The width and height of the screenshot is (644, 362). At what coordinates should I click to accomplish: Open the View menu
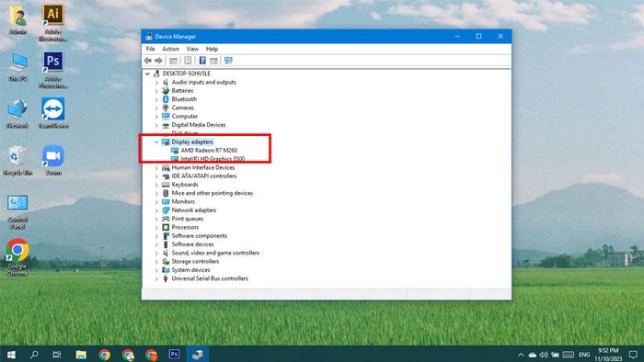coord(192,49)
